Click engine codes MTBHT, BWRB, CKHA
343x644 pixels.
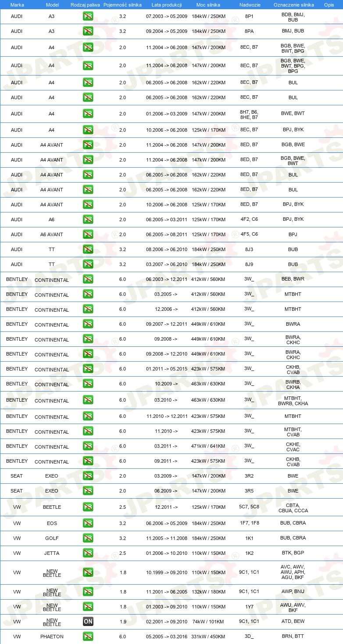tap(293, 401)
